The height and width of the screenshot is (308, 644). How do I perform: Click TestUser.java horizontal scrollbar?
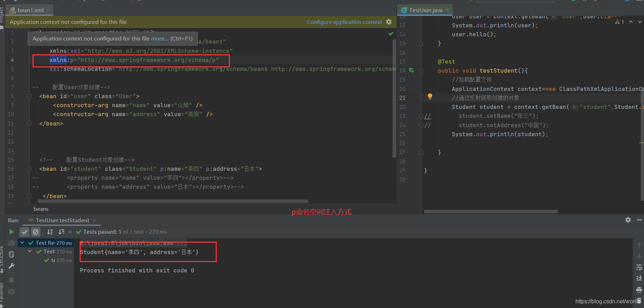(491, 211)
